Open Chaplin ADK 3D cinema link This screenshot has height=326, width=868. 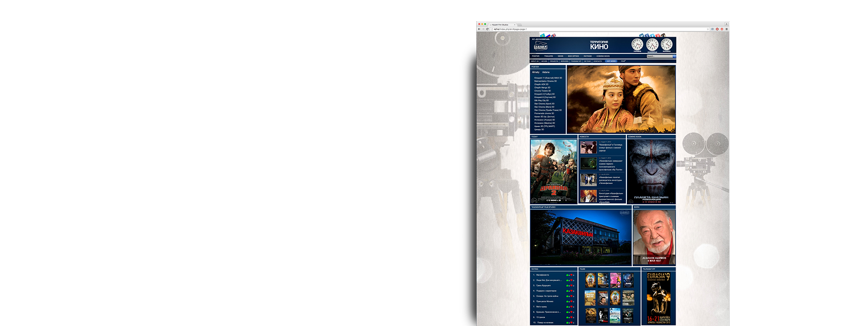coord(541,84)
